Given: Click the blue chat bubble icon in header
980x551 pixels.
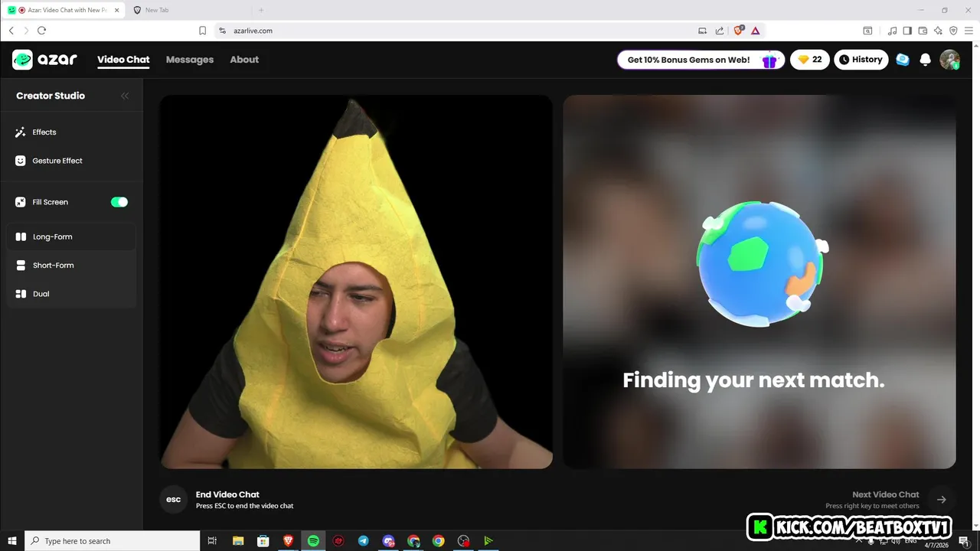Looking at the screenshot, I should point(903,60).
